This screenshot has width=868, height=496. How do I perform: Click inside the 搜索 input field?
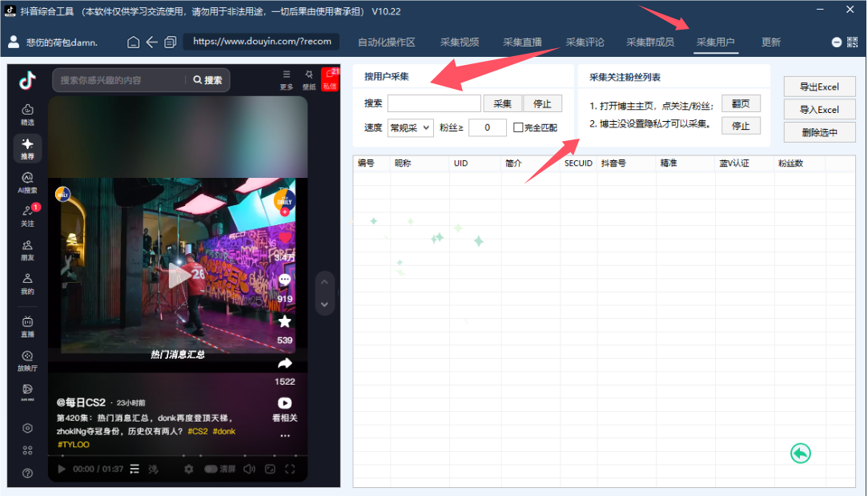tap(434, 103)
